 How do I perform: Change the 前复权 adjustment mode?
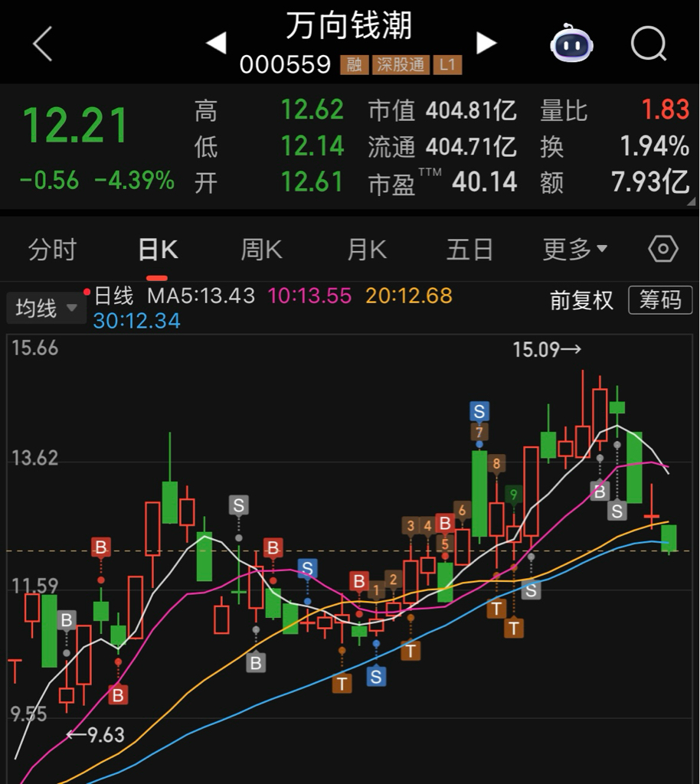(x=581, y=300)
